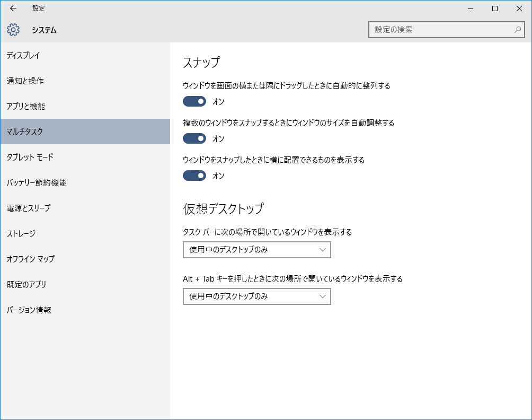Click the back arrow icon

13,8
